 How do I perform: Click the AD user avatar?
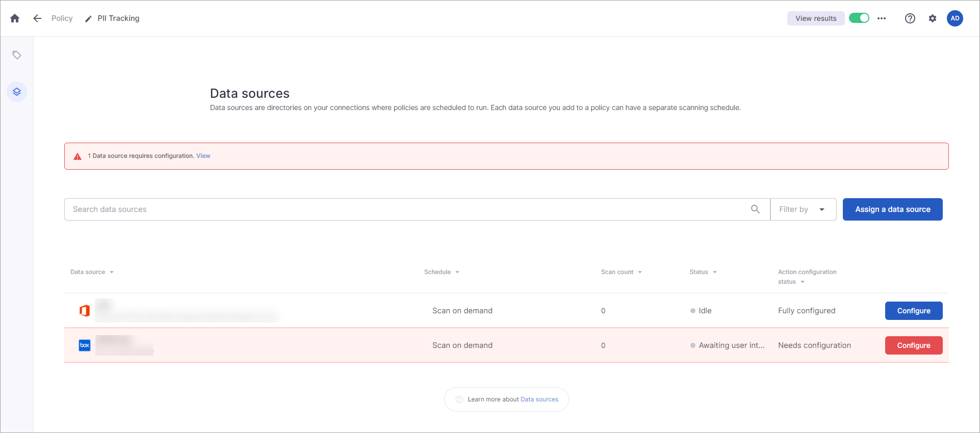click(955, 18)
